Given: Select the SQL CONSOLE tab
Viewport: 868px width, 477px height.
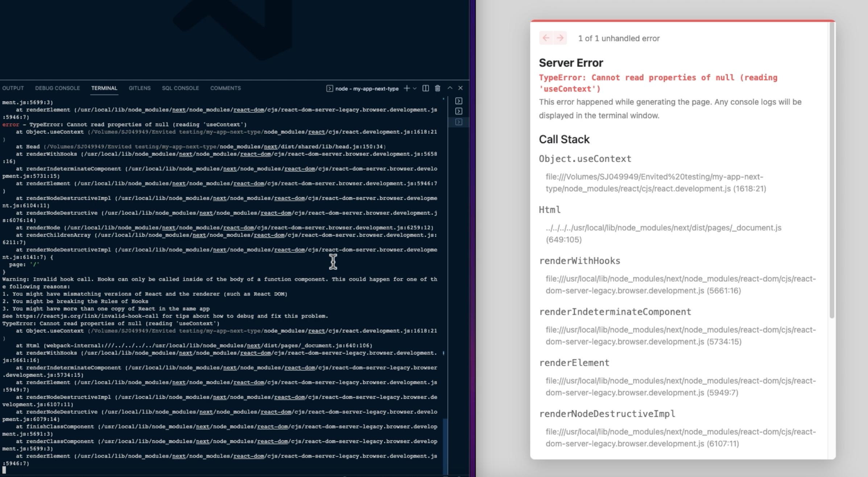Looking at the screenshot, I should coord(180,87).
